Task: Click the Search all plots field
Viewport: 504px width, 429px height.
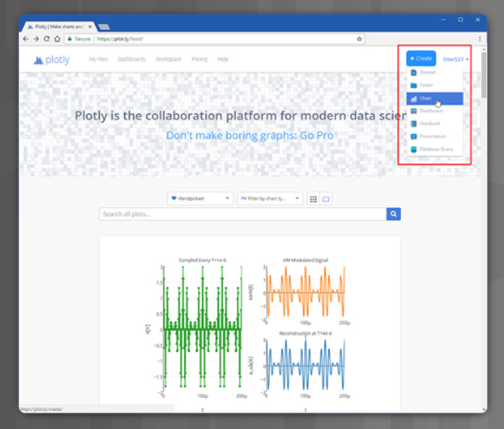Action: tap(243, 214)
